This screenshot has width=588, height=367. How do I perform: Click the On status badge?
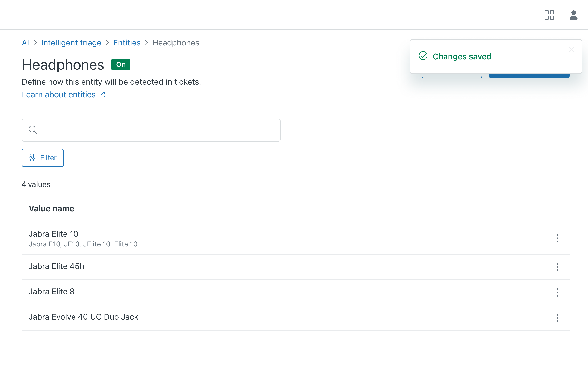point(121,64)
